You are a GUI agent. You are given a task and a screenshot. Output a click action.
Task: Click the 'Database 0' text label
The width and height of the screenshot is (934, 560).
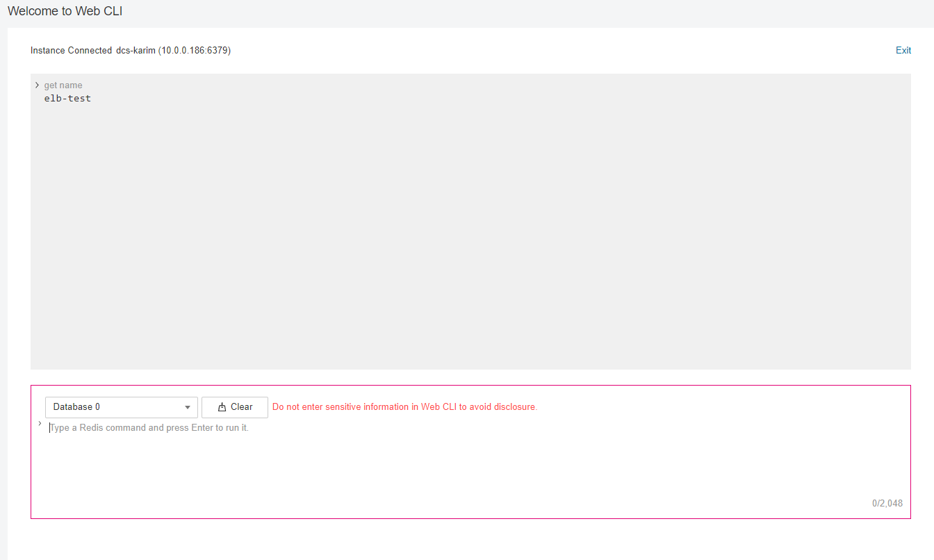(x=76, y=407)
